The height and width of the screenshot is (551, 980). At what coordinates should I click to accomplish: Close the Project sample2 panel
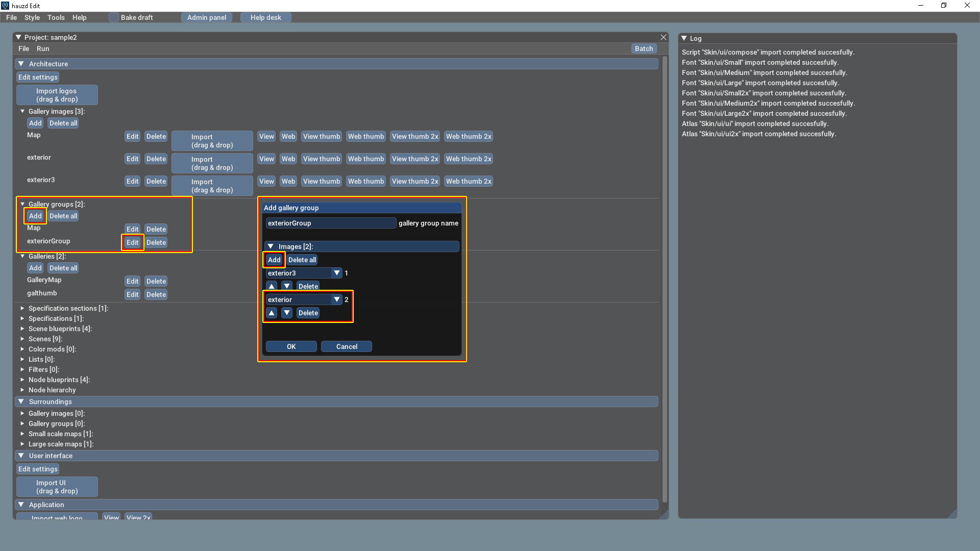[664, 37]
